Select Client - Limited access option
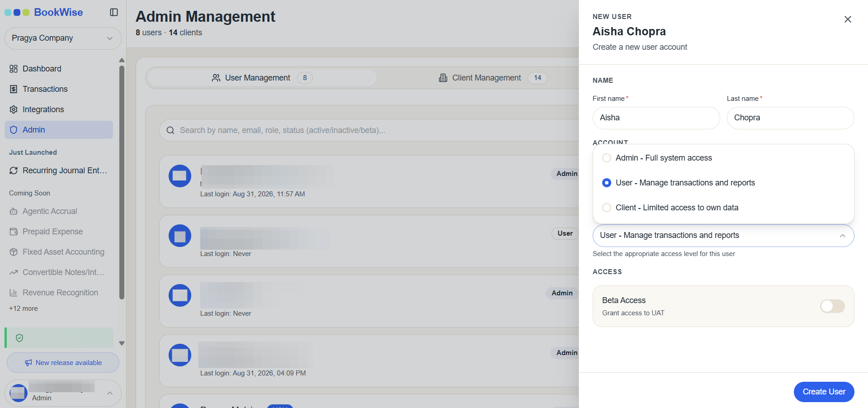 pyautogui.click(x=723, y=208)
